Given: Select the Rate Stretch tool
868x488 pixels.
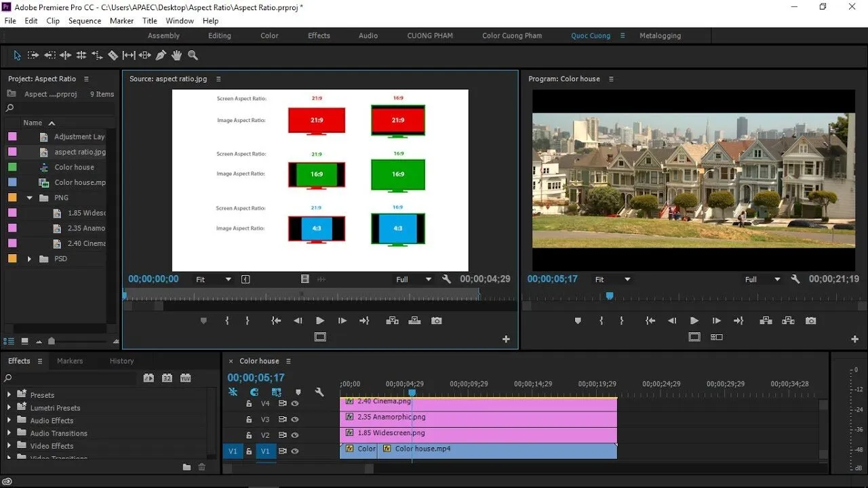Looking at the screenshot, I should point(97,55).
